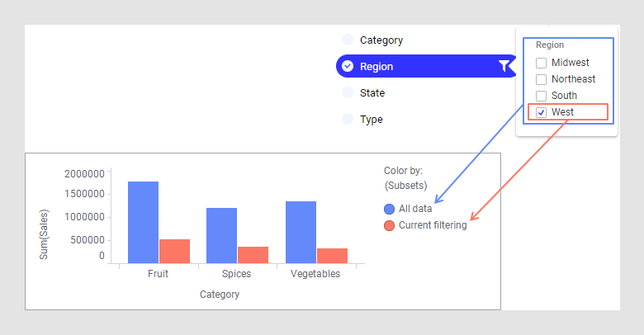The image size is (644, 335).
Task: Click the filter funnel icon on Region
Action: (x=504, y=66)
